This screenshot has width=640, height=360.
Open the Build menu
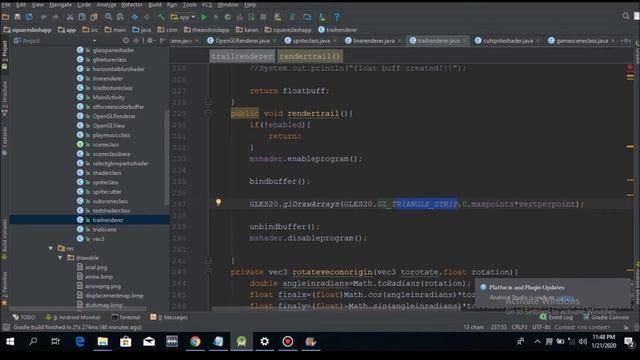click(x=155, y=5)
